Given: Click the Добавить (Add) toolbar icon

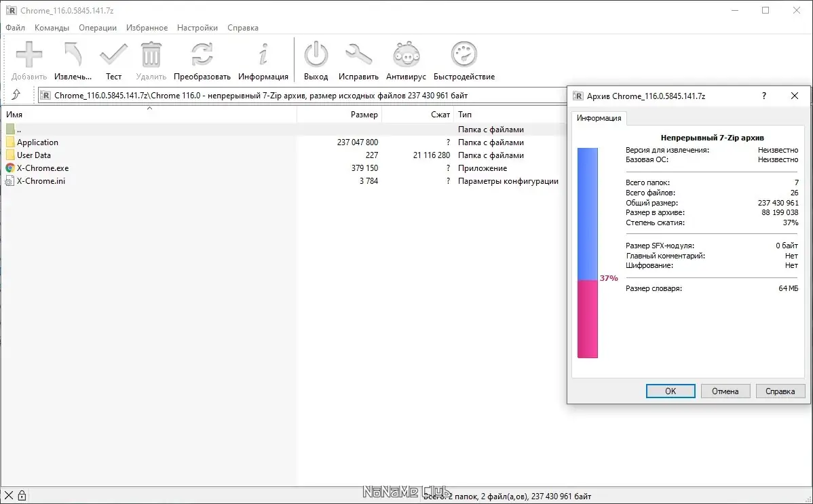Looking at the screenshot, I should [29, 54].
